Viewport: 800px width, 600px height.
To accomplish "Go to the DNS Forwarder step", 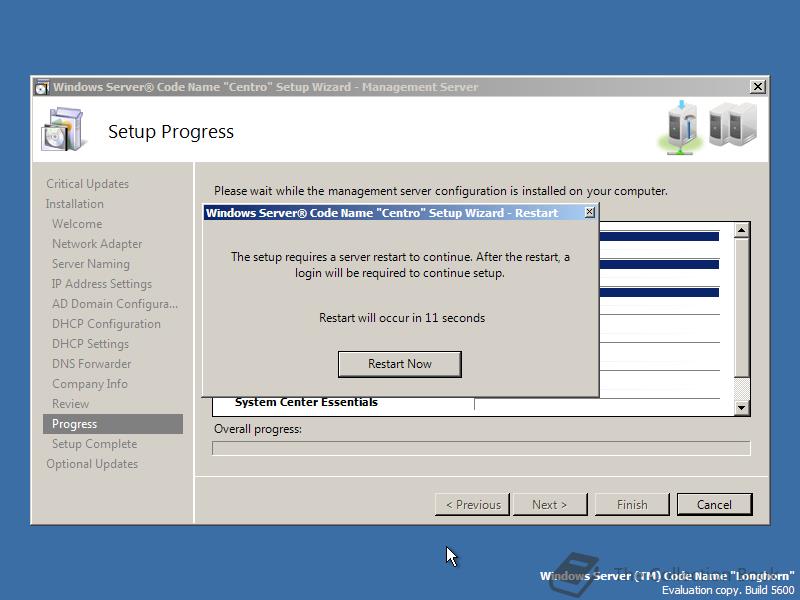I will tap(91, 364).
